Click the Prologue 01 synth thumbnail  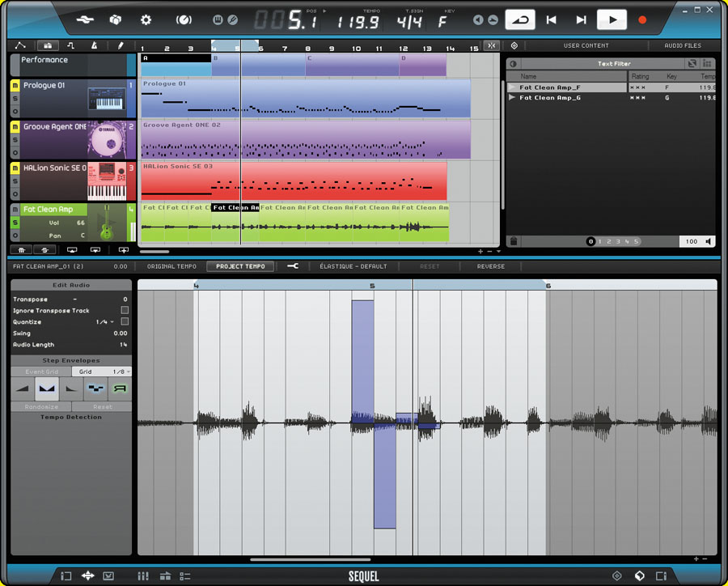point(106,98)
